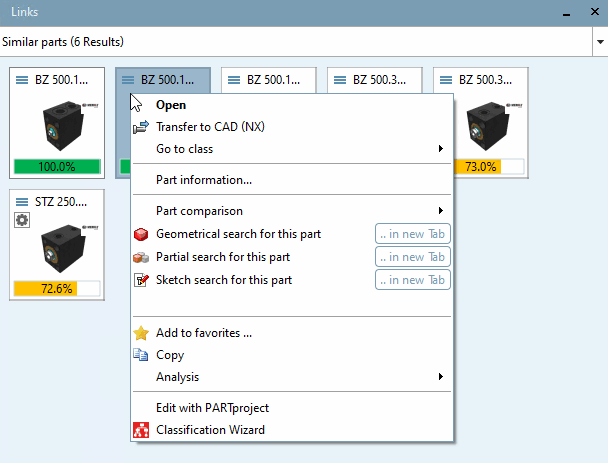Click the 73.0% similarity bar
The width and height of the screenshot is (608, 463).
(489, 167)
